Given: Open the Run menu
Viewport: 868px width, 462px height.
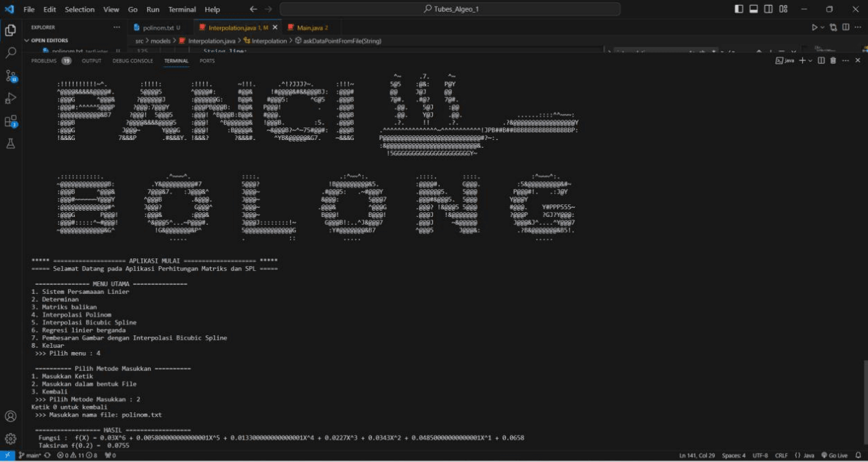Looking at the screenshot, I should coord(153,9).
